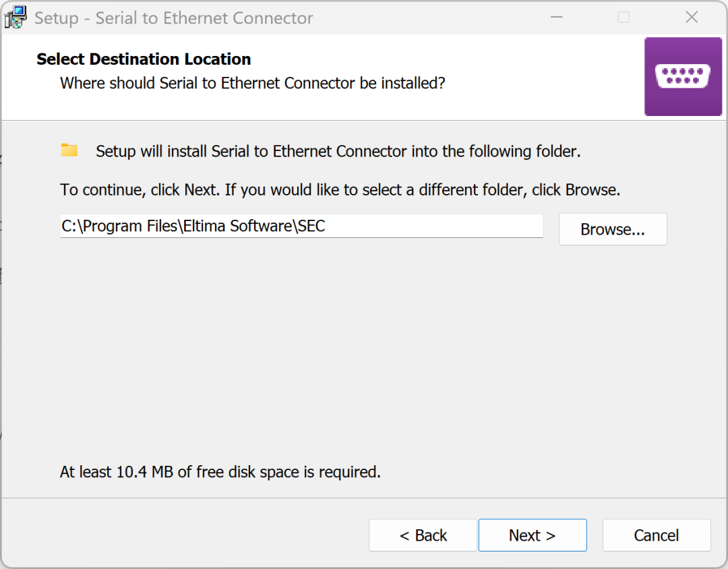This screenshot has height=569, width=728.
Task: Click the window title 'Setup - Serial to Ethernet Connector'
Action: pos(173,18)
